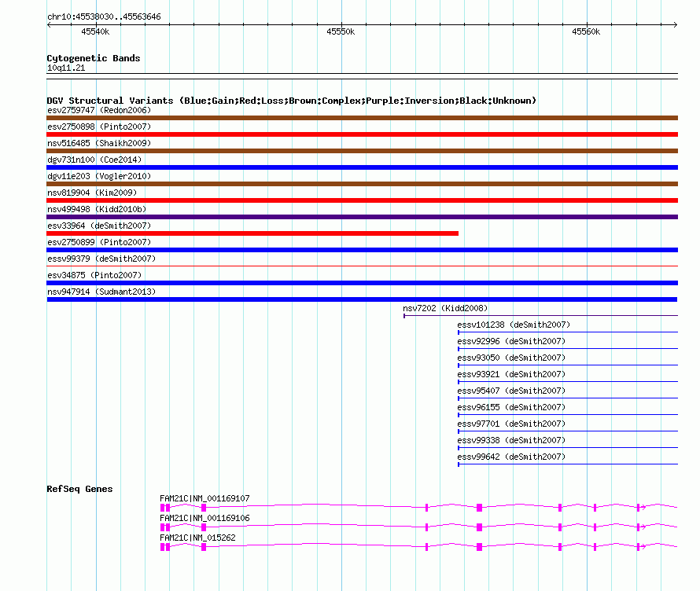Click first exon block of FAM21C|NM_001169107 transcript
This screenshot has width=700, height=591.
163,508
